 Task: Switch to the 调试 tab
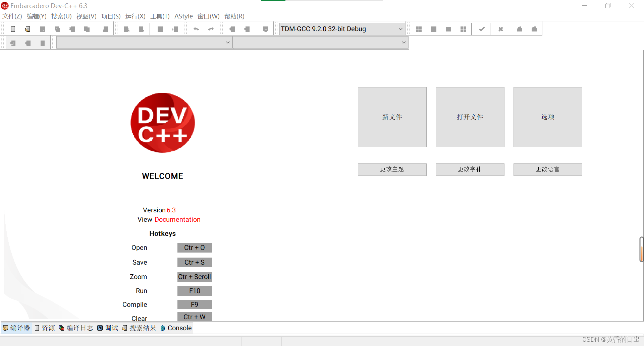108,328
